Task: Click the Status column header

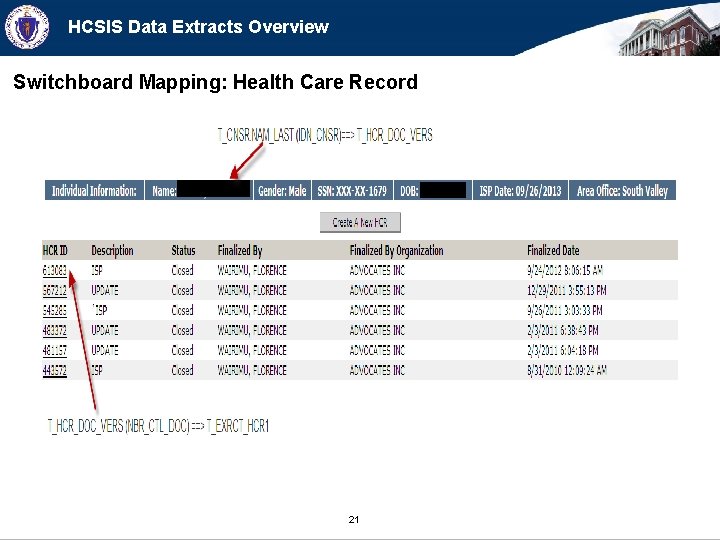Action: click(183, 250)
